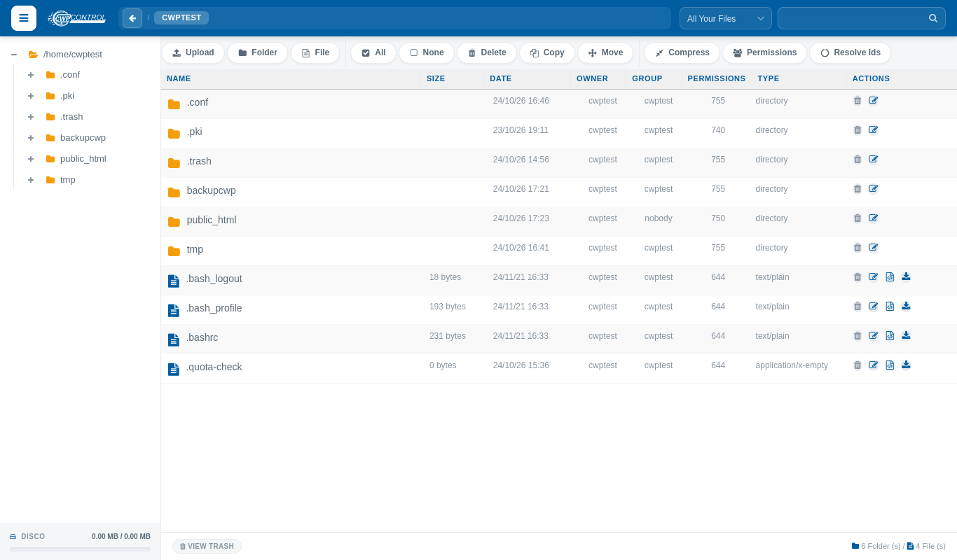
Task: Select .trash folder in sidebar tree
Action: [71, 117]
